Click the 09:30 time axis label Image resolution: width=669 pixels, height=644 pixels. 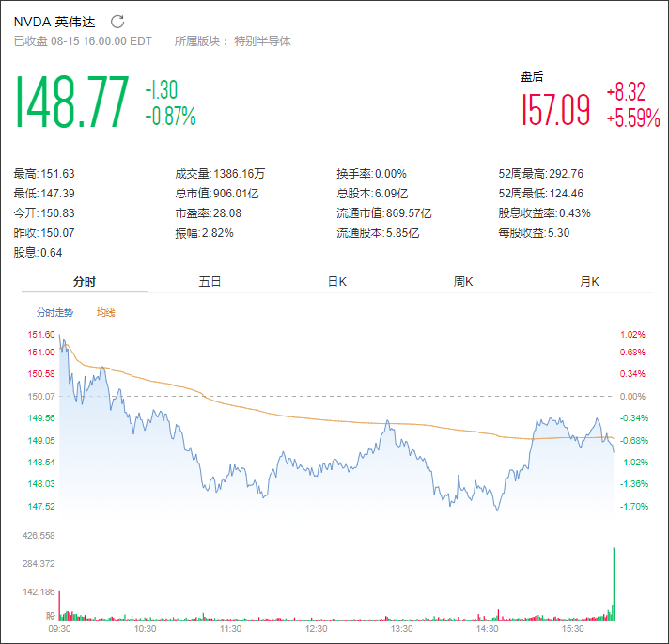[60, 629]
